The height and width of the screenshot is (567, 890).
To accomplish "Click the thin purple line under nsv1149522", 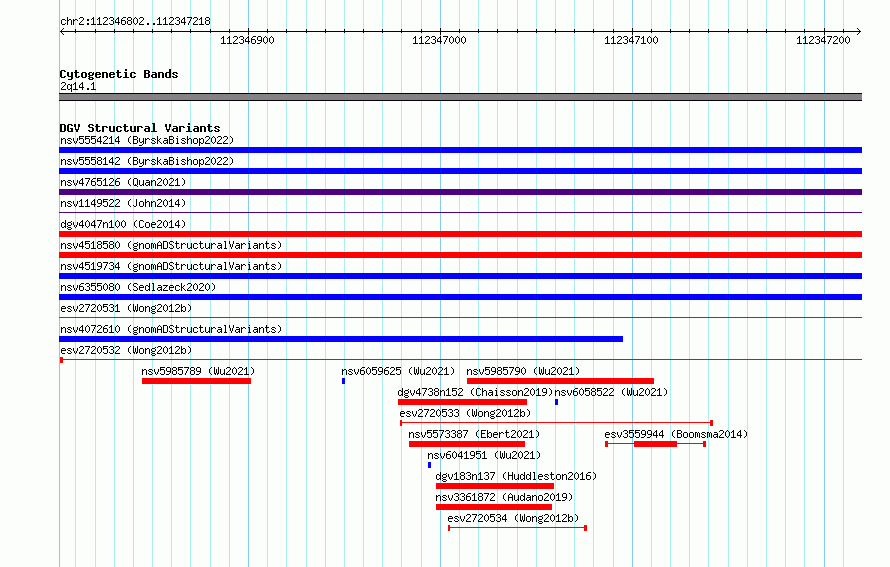I will [x=460, y=213].
